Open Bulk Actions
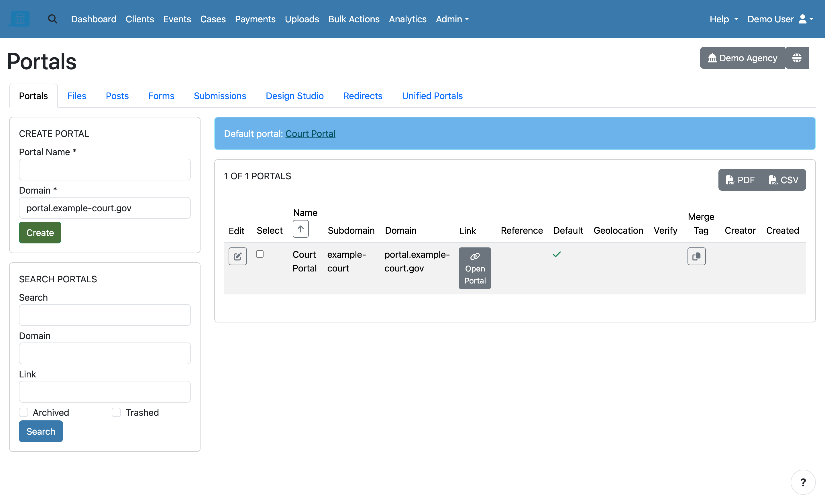 pyautogui.click(x=354, y=19)
